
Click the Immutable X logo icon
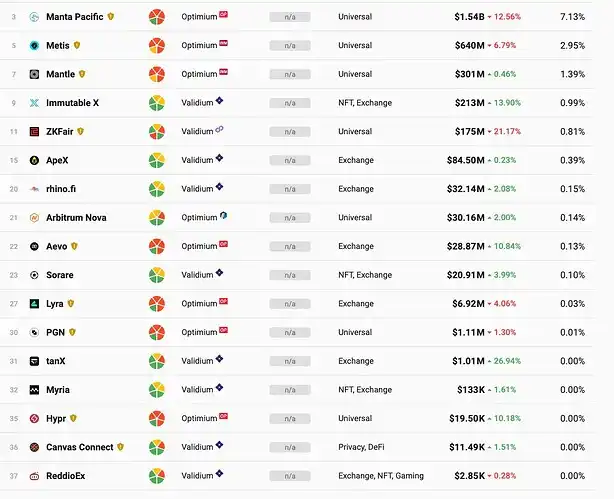[35, 103]
